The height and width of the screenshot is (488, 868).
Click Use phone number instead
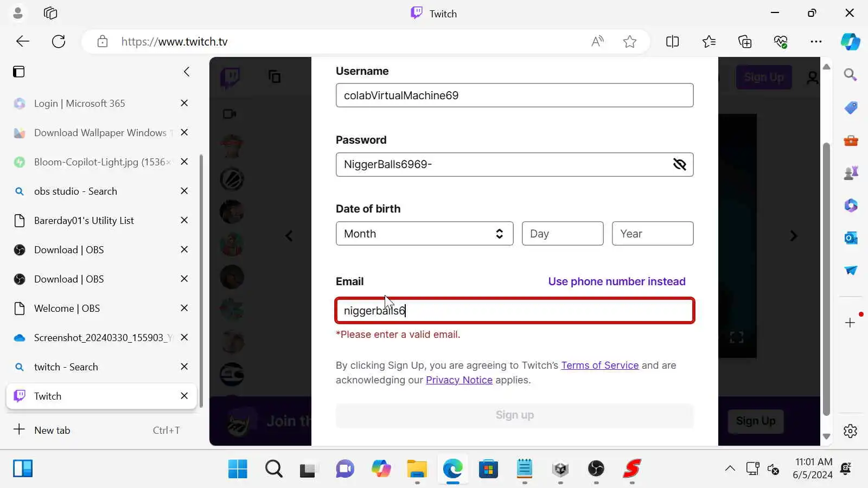617,281
